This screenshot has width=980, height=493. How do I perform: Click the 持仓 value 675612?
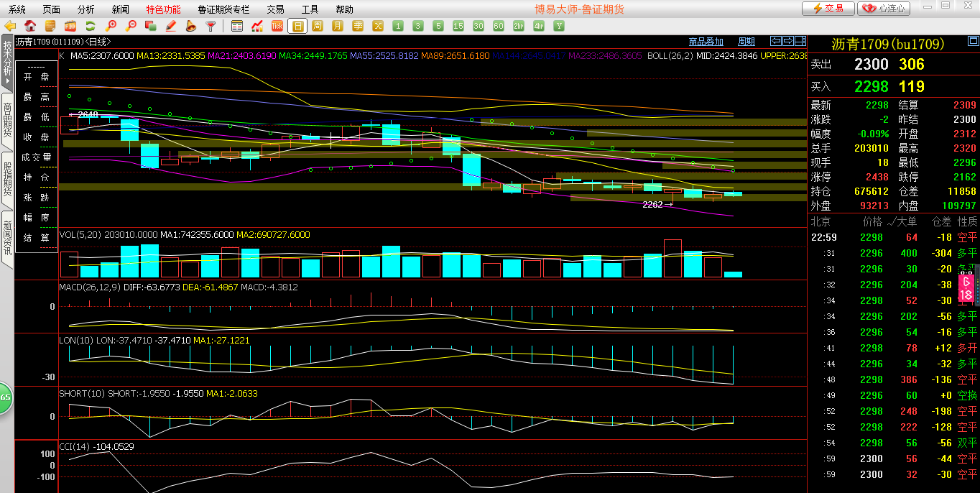[x=871, y=191]
